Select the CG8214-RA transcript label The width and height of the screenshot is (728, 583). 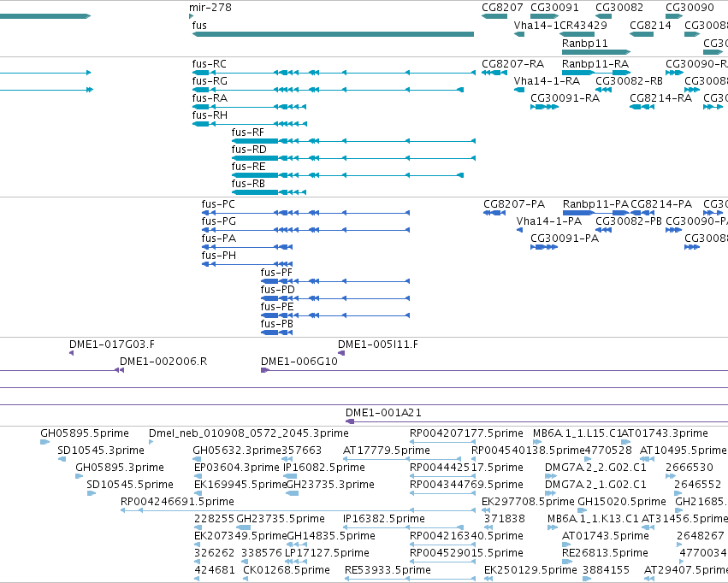coord(660,97)
